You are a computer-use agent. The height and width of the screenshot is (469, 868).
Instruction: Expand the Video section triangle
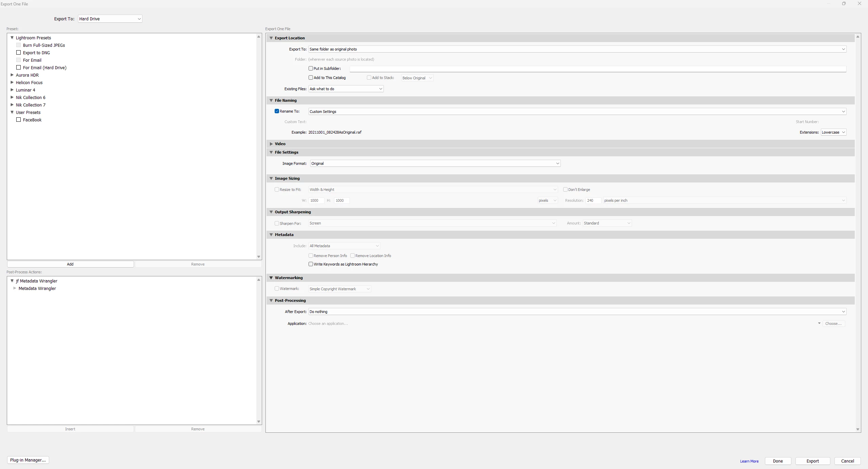tap(271, 144)
